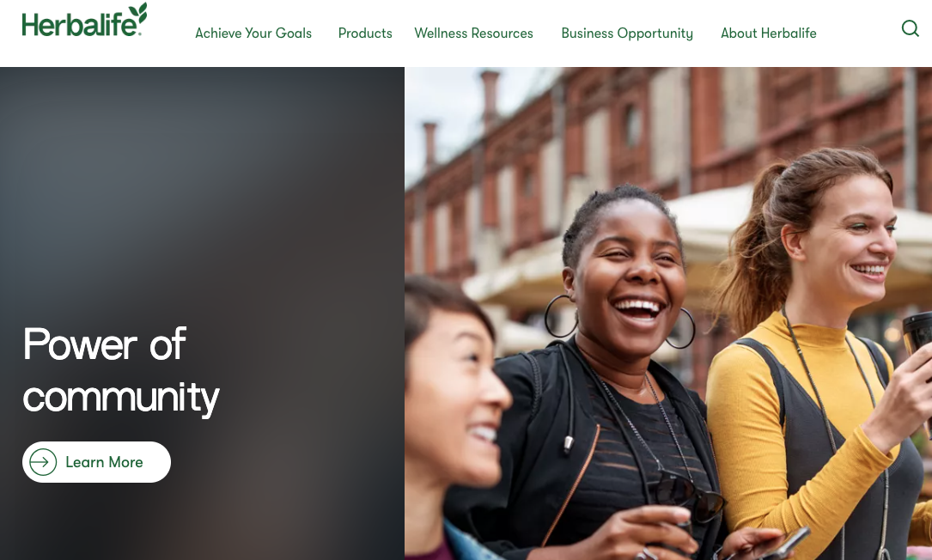
Task: Open the Achieve Your Goals menu
Action: [253, 33]
